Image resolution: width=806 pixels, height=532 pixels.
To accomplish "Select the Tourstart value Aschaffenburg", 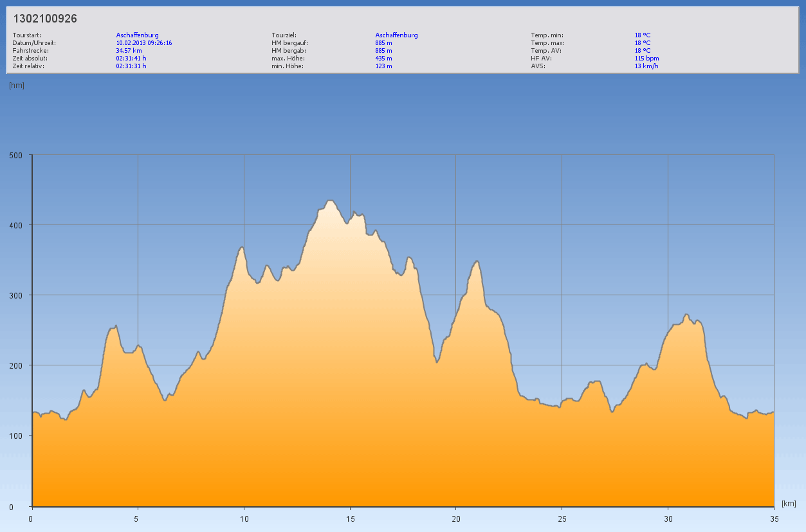I will coord(137,35).
